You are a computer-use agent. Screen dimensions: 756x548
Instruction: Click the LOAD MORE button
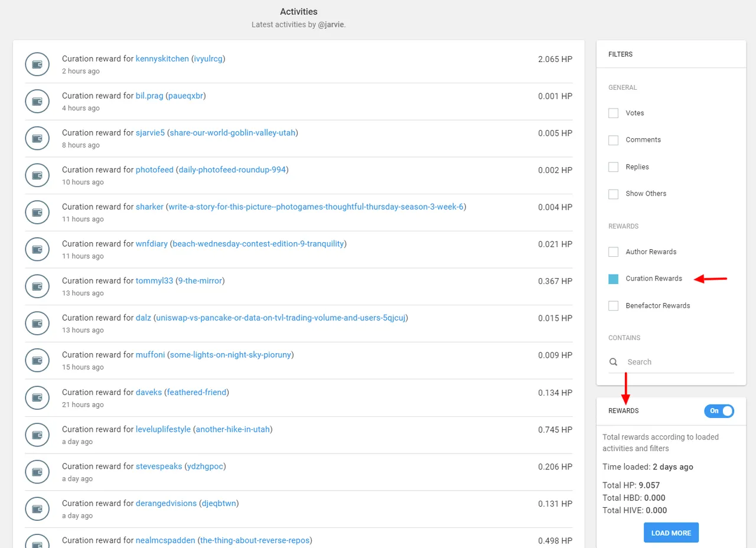point(671,533)
